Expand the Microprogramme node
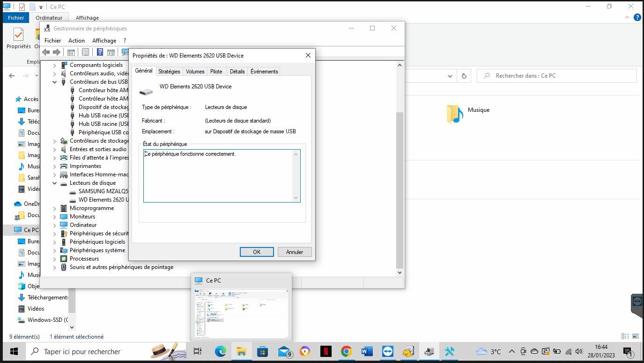Viewport: 644px width, 363px height. click(55, 208)
